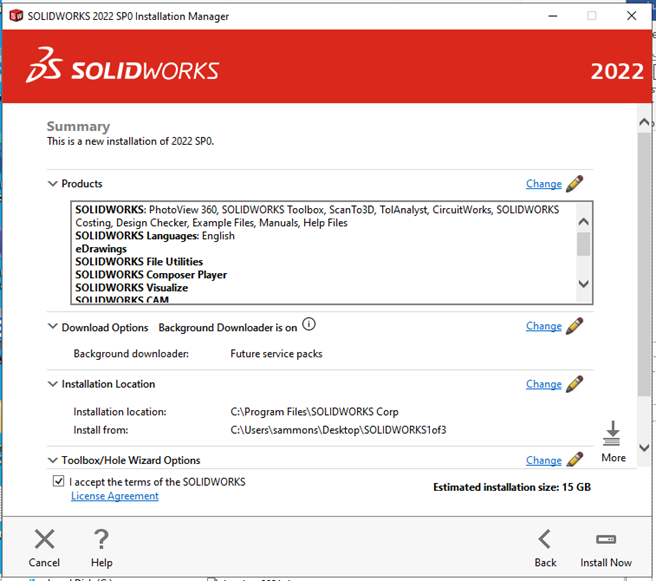Image resolution: width=656 pixels, height=581 pixels.
Task: Select the SOLIDWORKS Composer Player line
Action: click(151, 274)
